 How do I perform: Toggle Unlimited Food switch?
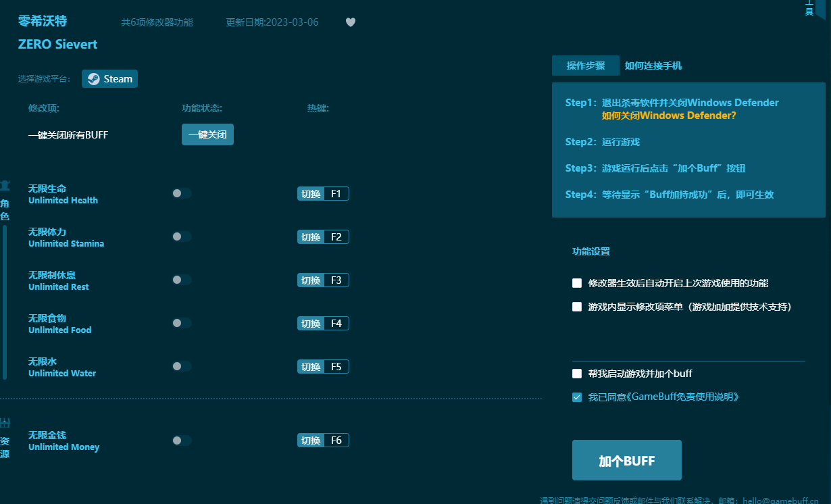click(181, 323)
